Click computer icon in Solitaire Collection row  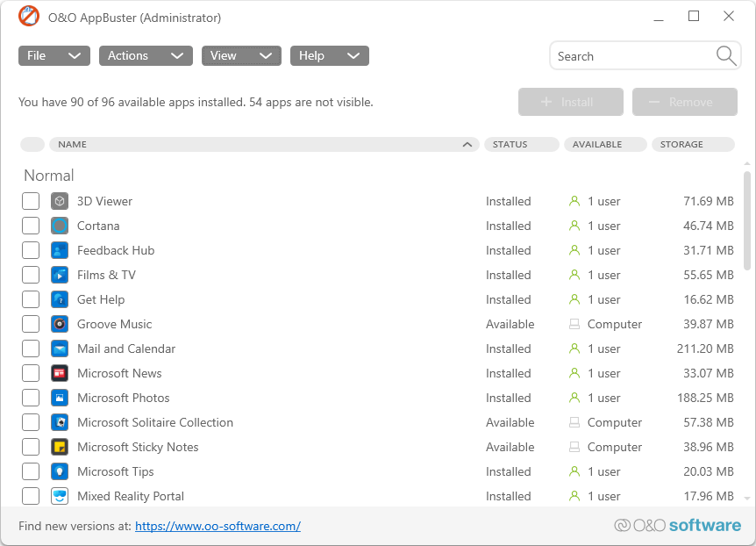[x=574, y=422]
